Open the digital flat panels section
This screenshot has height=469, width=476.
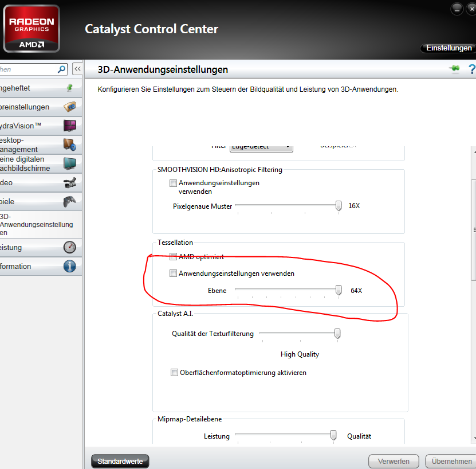[41, 163]
